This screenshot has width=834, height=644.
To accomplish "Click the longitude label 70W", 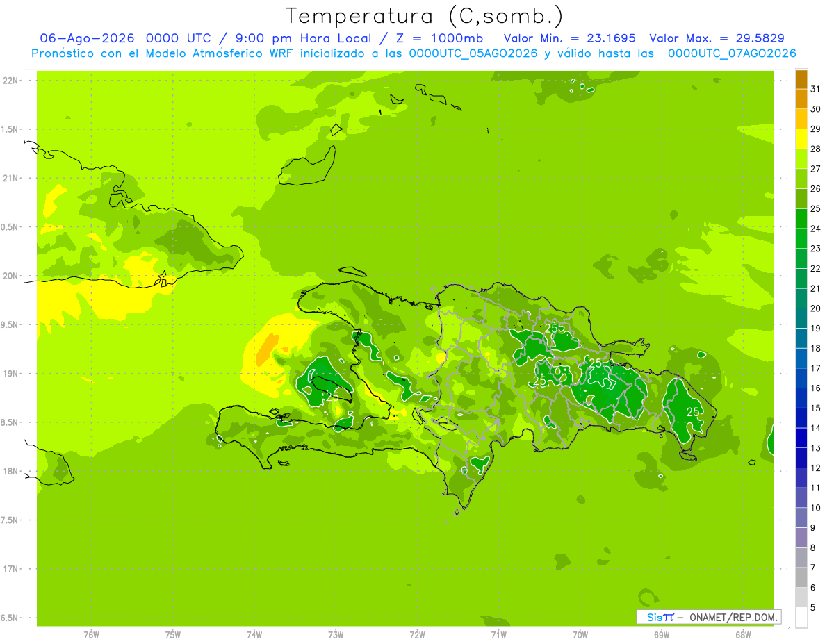I will click(580, 634).
